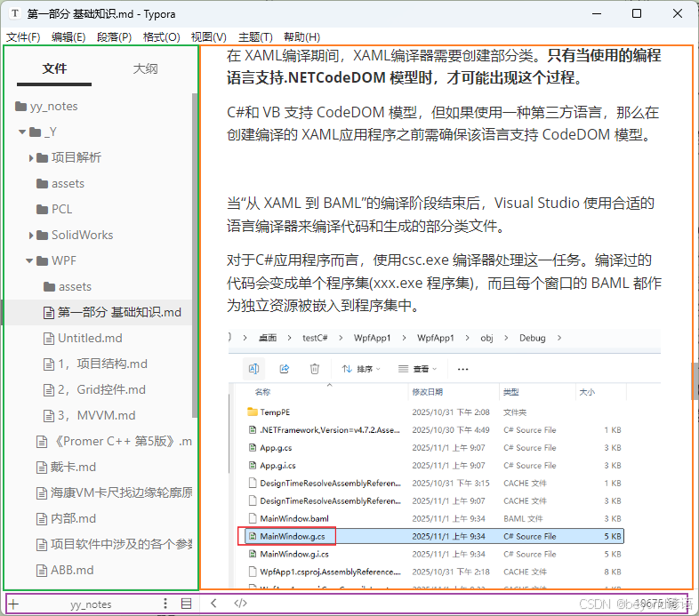The width and height of the screenshot is (699, 616).
Task: Open 戴卡.md file
Action: click(x=66, y=468)
